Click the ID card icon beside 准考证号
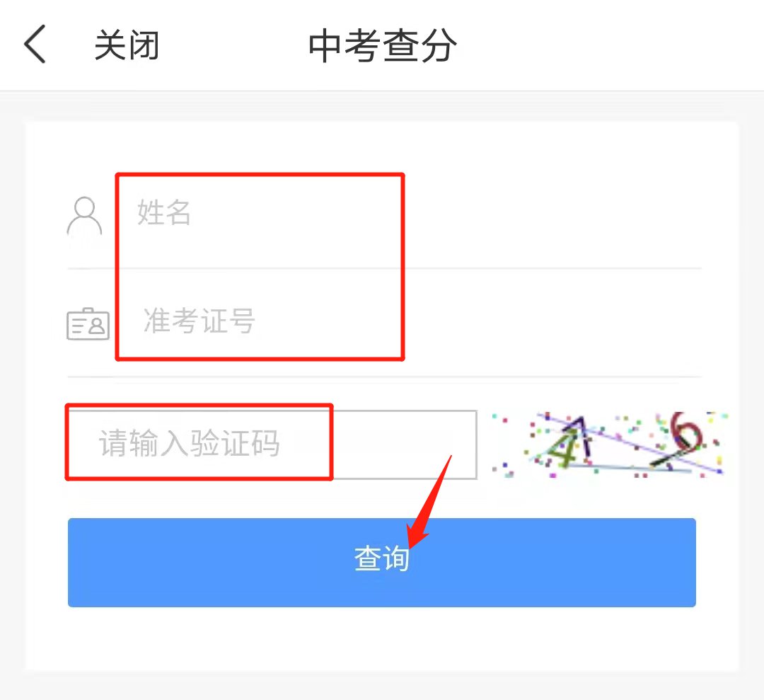The height and width of the screenshot is (700, 764). coord(88,324)
